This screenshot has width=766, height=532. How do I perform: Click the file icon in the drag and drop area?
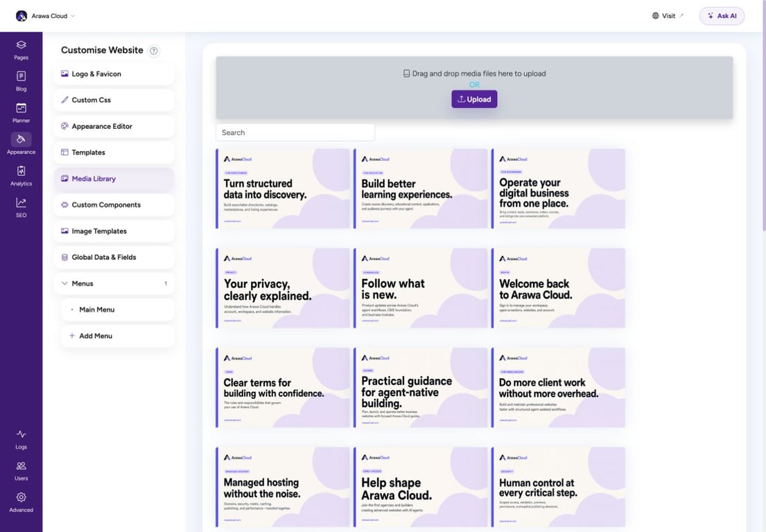[x=406, y=73]
